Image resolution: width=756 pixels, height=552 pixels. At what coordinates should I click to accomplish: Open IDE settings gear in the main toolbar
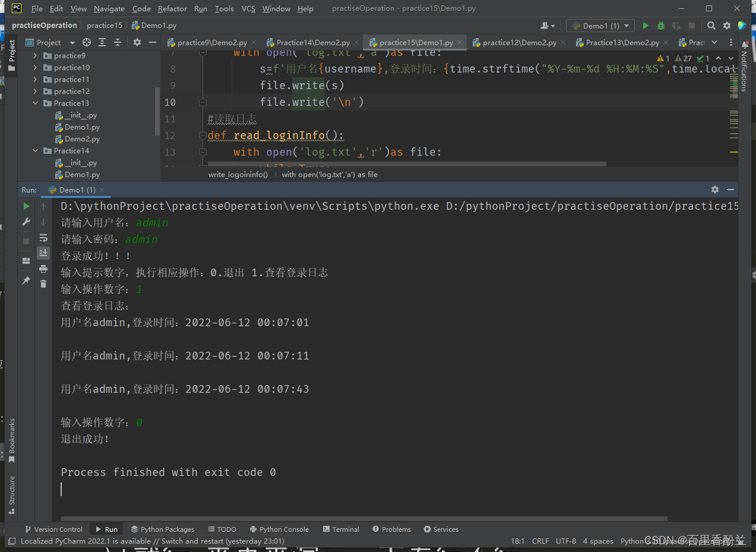point(727,26)
